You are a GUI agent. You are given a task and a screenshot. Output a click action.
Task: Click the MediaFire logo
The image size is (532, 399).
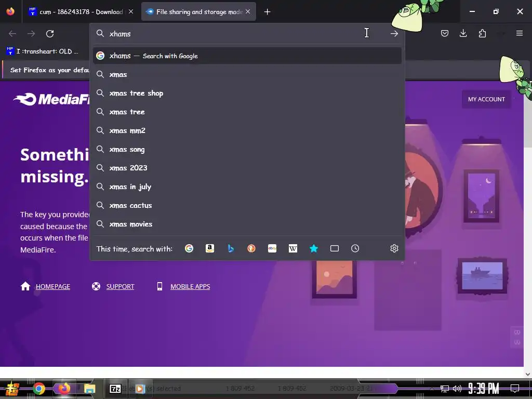click(51, 99)
